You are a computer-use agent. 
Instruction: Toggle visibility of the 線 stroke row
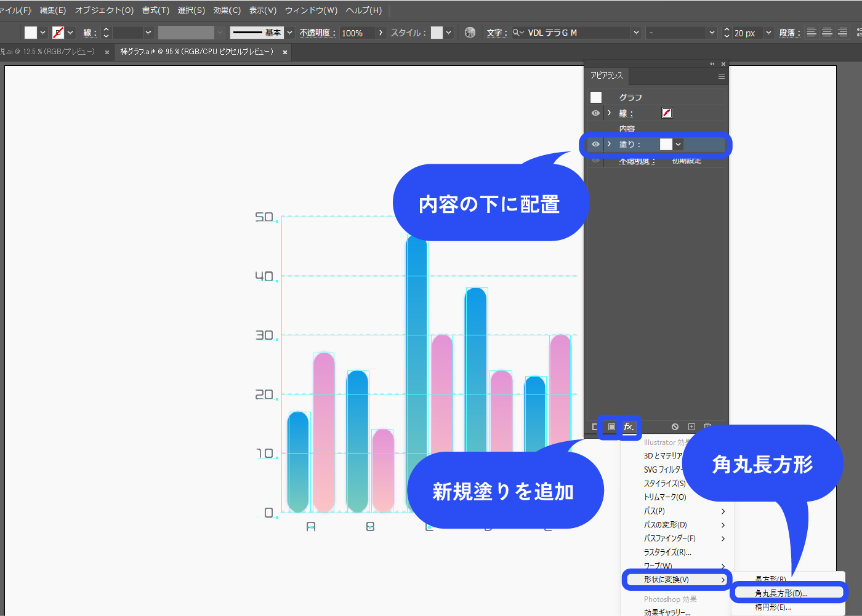click(x=595, y=113)
